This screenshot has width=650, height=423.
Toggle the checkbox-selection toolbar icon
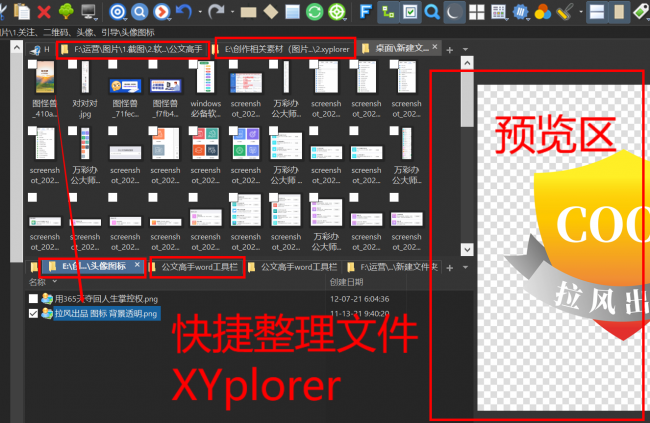coord(410,12)
